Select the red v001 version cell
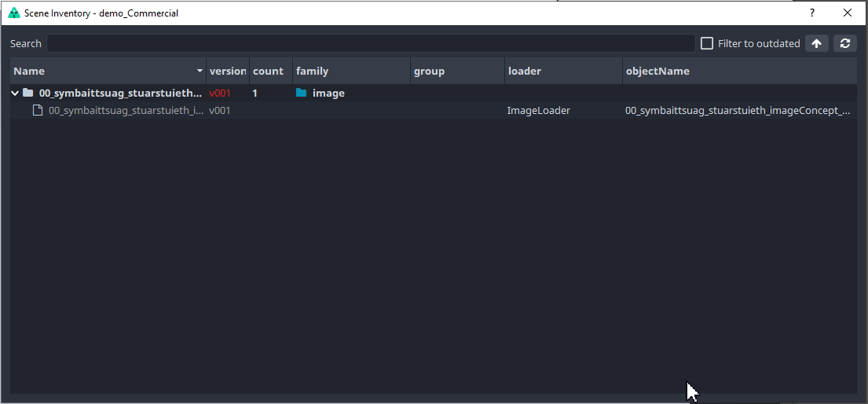The height and width of the screenshot is (404, 868). (220, 93)
